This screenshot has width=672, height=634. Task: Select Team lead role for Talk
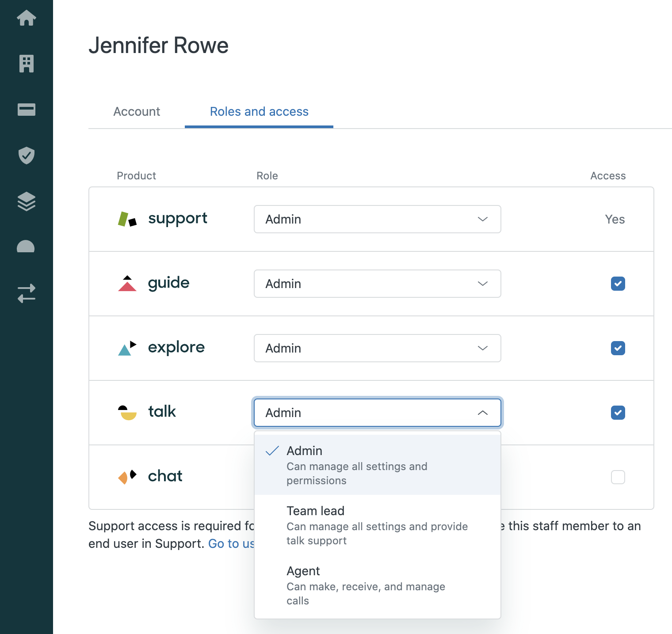point(316,511)
